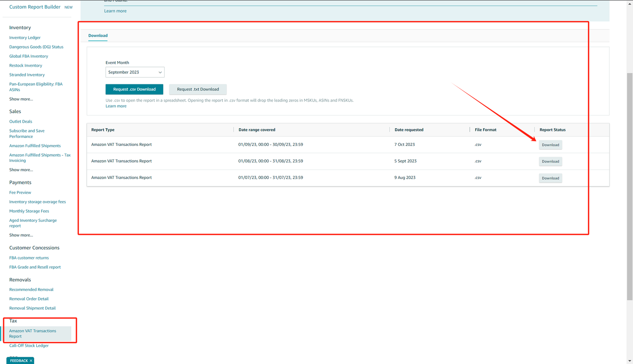633x364 pixels.
Task: Click the Customer Concessions heading
Action: tap(34, 248)
